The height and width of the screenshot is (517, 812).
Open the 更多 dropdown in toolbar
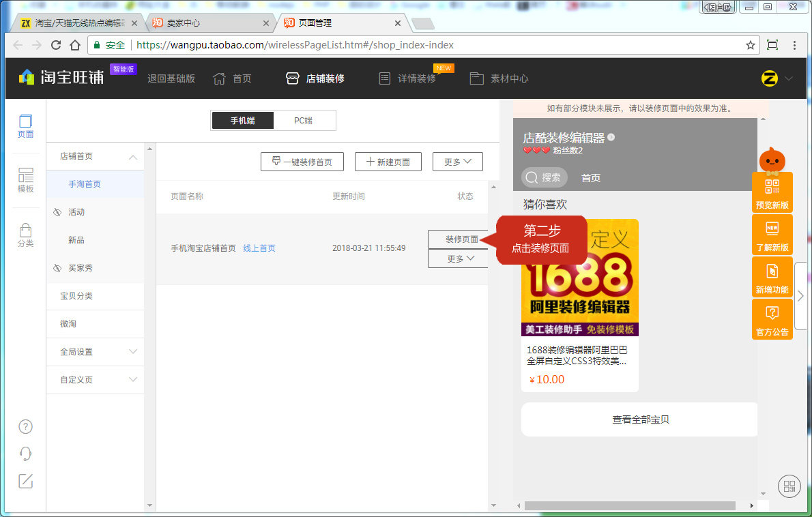click(x=458, y=162)
